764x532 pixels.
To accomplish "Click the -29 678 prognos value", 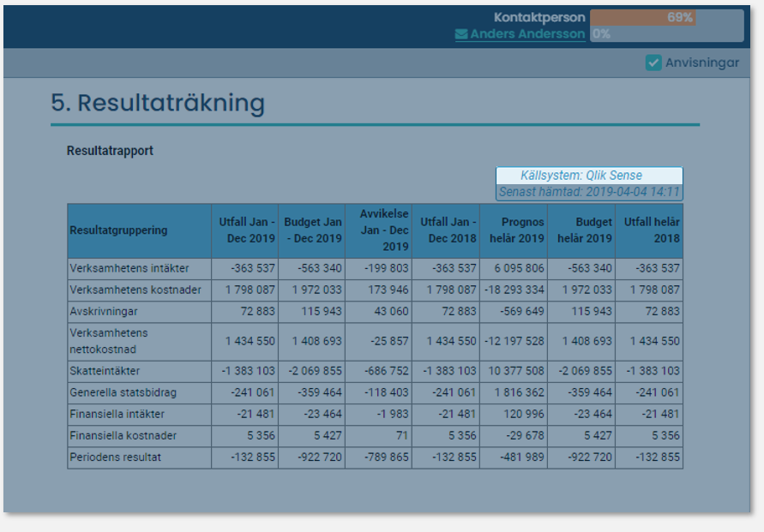I will click(x=525, y=436).
